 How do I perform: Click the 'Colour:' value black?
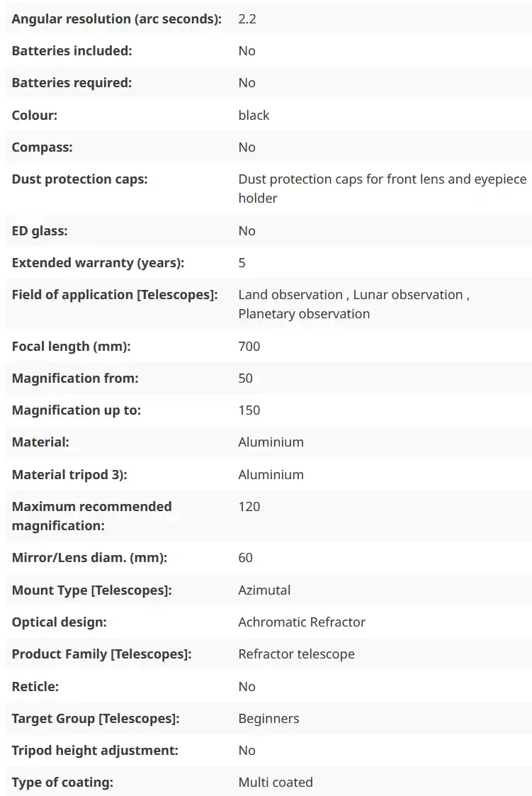click(254, 116)
